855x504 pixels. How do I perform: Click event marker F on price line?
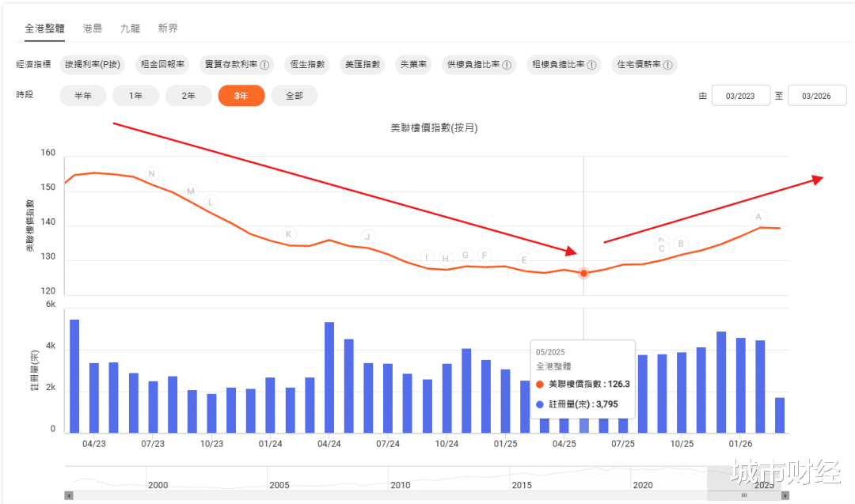click(x=484, y=255)
